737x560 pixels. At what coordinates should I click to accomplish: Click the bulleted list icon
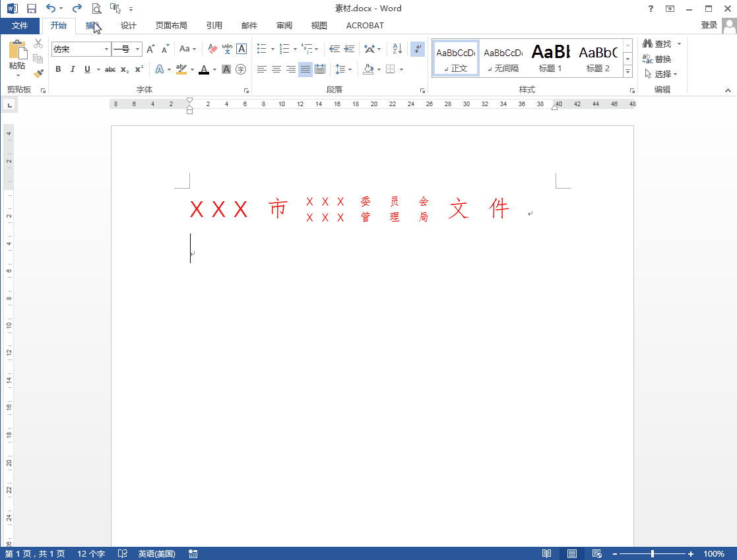[x=261, y=49]
